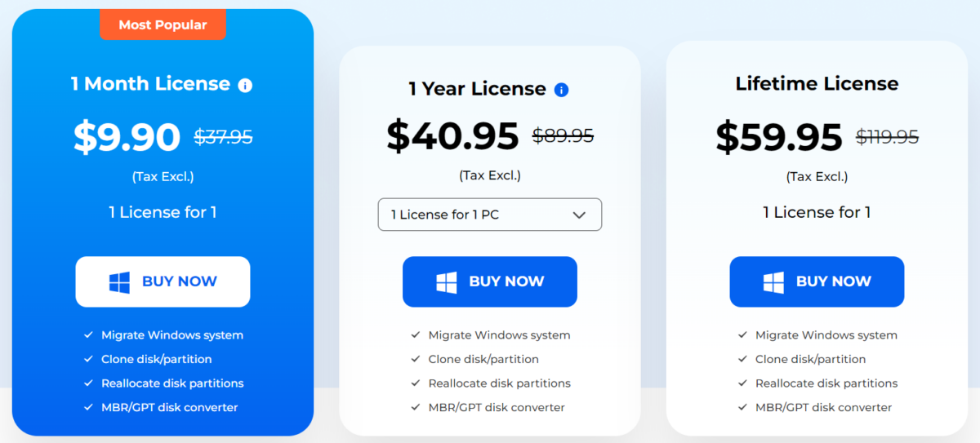Image resolution: width=980 pixels, height=443 pixels.
Task: Click Windows logo on 1 Month Buy Now
Action: coord(119,282)
